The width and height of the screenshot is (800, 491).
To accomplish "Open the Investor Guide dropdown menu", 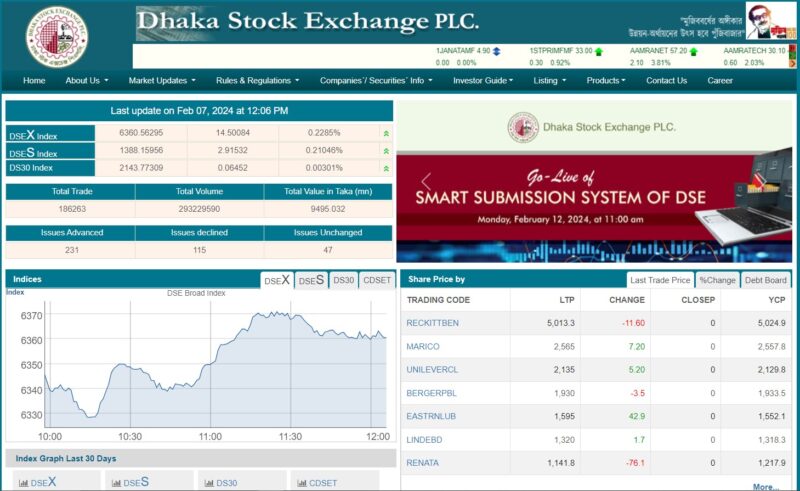I will 485,81.
